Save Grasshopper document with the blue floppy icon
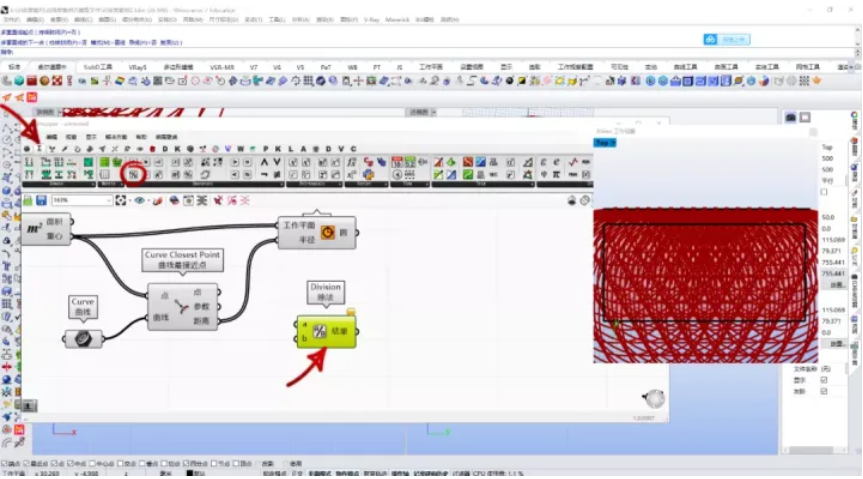Image resolution: width=863 pixels, height=479 pixels. (41, 200)
